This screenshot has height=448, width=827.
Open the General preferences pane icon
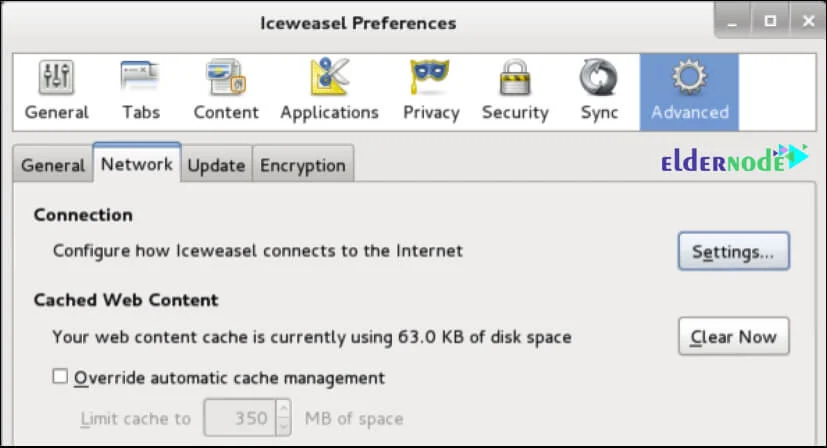click(56, 80)
